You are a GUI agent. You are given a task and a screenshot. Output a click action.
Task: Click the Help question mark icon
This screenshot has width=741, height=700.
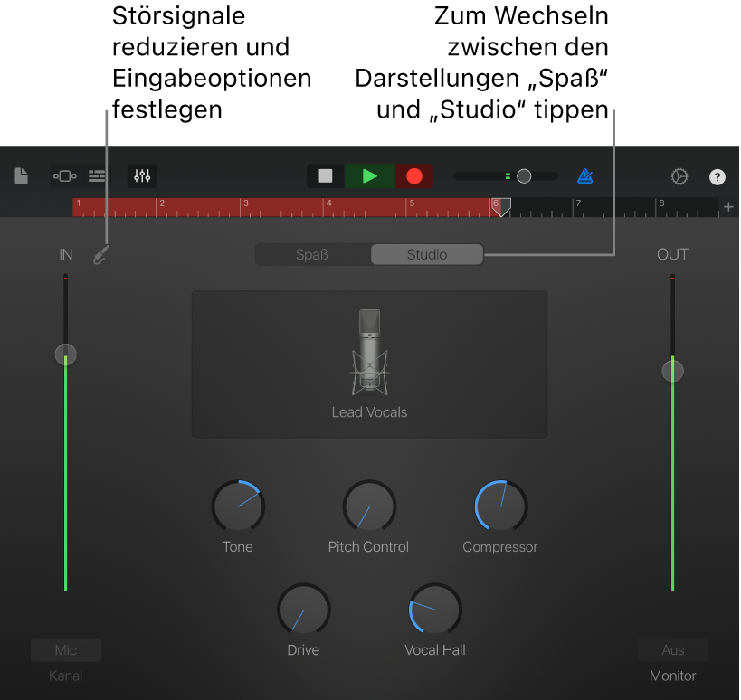pyautogui.click(x=717, y=176)
